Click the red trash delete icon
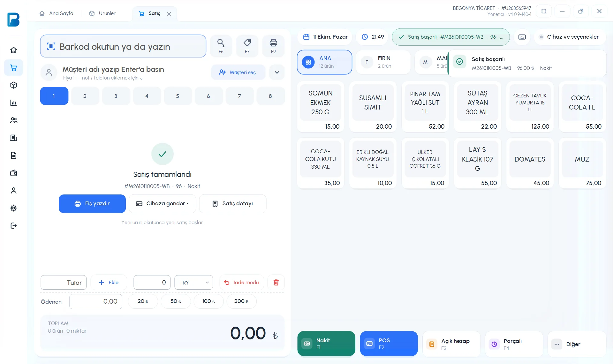The width and height of the screenshot is (613, 364). point(276,283)
